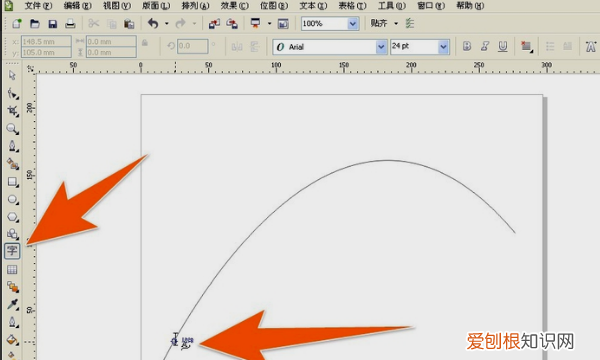Open the Application launcher icon
Viewport: 600px width, 360px height.
(256, 23)
